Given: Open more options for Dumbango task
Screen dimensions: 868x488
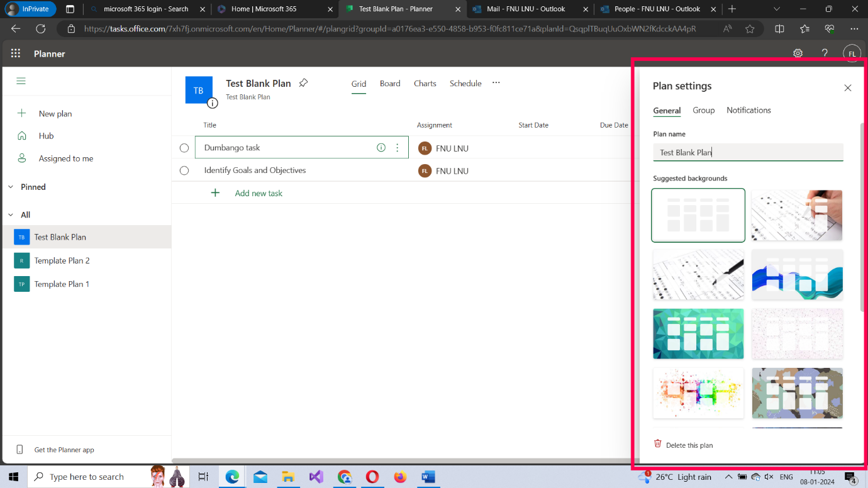Looking at the screenshot, I should 397,148.
